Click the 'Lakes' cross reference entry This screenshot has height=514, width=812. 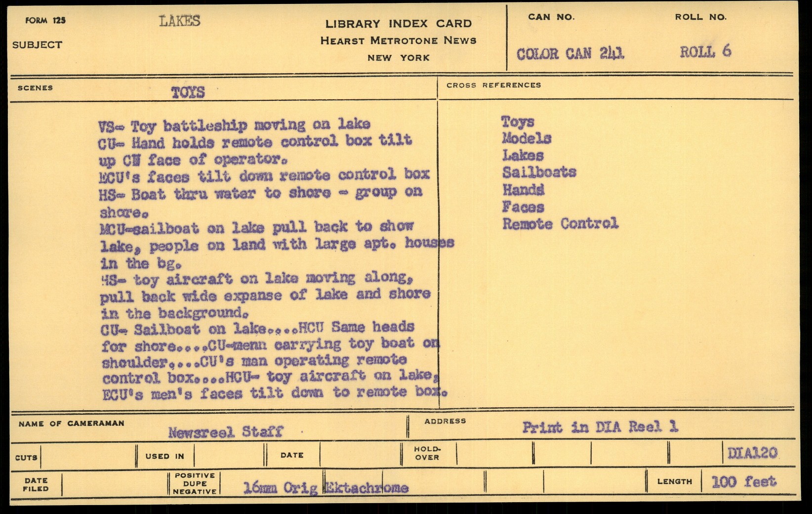[523, 156]
